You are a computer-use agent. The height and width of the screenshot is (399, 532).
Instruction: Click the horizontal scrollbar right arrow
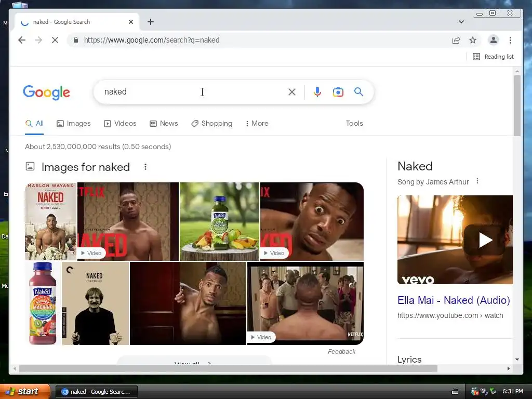point(508,368)
